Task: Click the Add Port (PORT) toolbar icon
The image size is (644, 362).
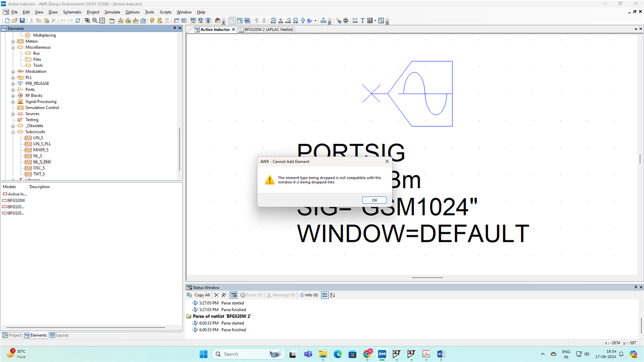Action: (288, 21)
